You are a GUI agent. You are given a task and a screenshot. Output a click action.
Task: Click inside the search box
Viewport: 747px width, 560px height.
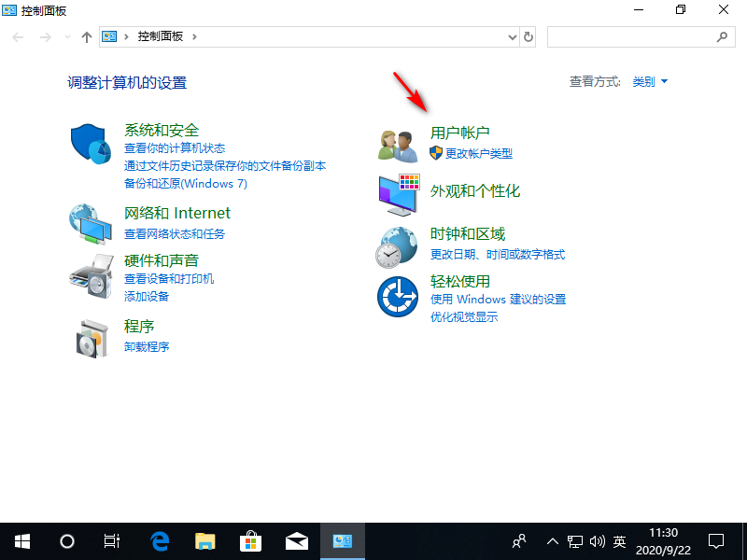pos(635,36)
